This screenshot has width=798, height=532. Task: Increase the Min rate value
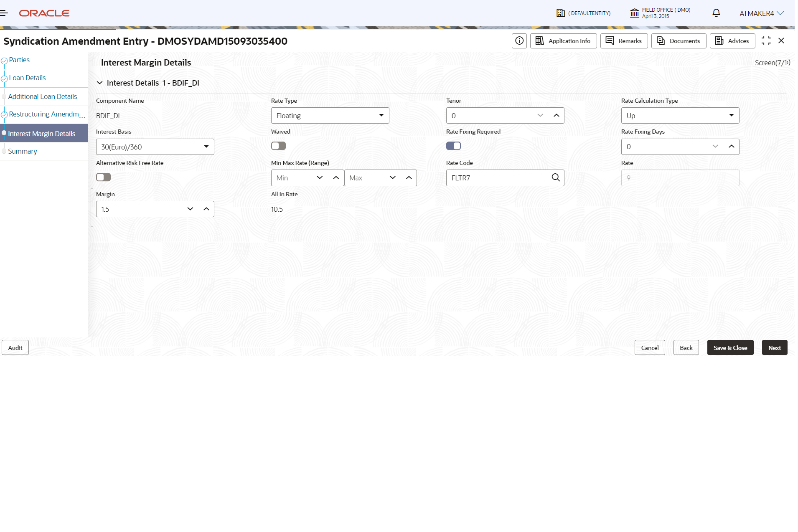point(336,178)
